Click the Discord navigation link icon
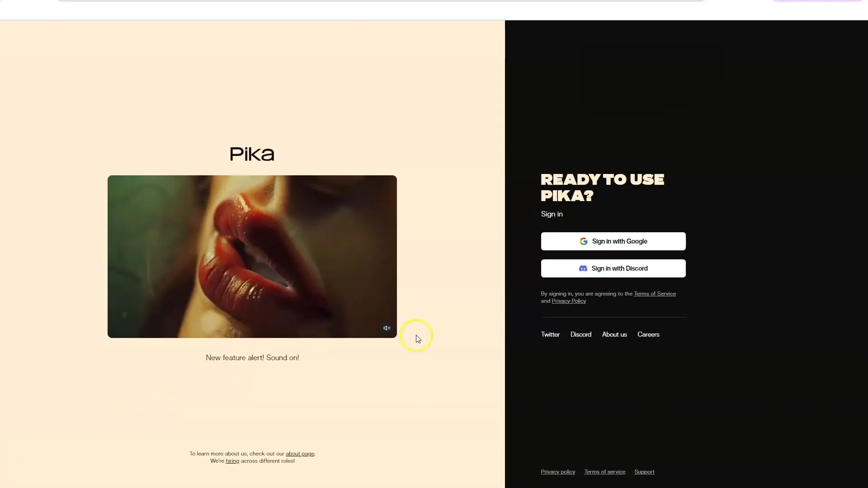Screen dimensions: 868x488 pyautogui.click(x=580, y=334)
